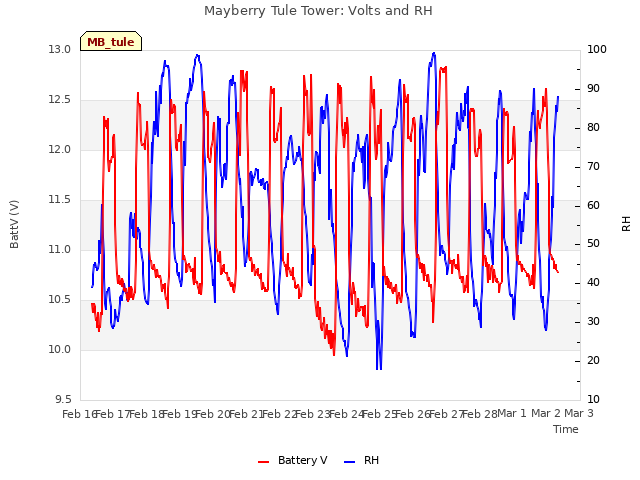Click the 11.5 left axis tick
This screenshot has width=640, height=480.
[60, 200]
